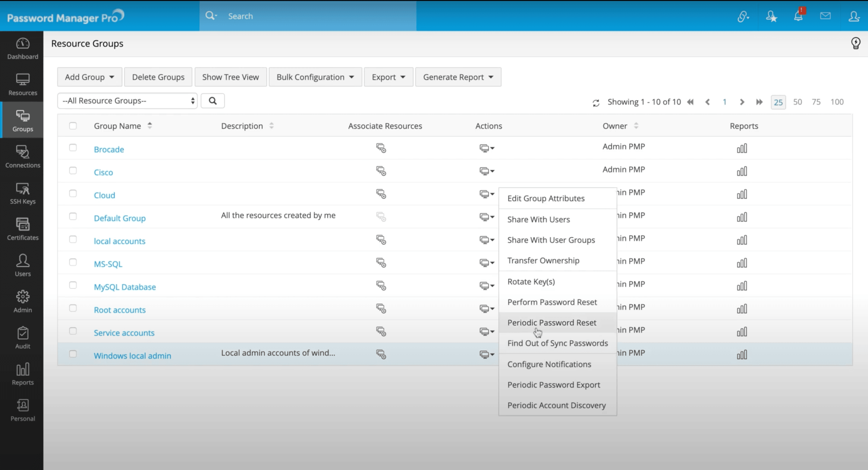Go to next page arrow

coord(742,102)
